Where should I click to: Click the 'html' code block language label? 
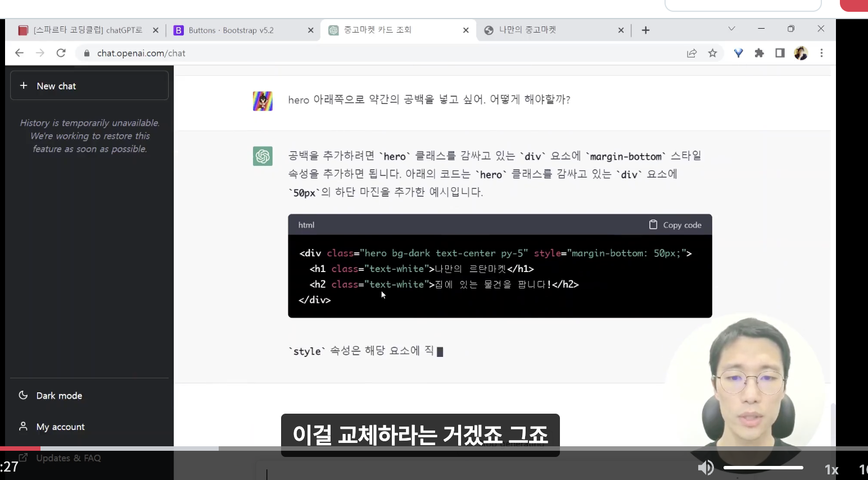pyautogui.click(x=306, y=225)
